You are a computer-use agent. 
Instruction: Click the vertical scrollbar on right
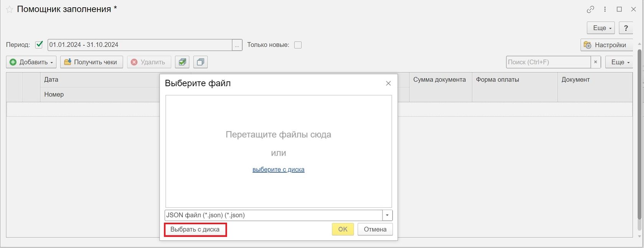click(639, 134)
